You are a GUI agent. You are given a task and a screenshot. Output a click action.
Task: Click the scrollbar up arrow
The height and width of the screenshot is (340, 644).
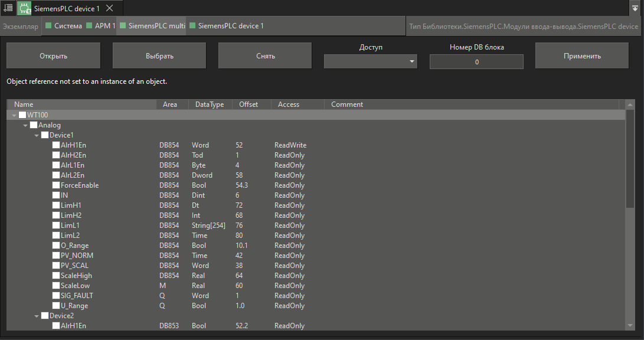tap(630, 104)
